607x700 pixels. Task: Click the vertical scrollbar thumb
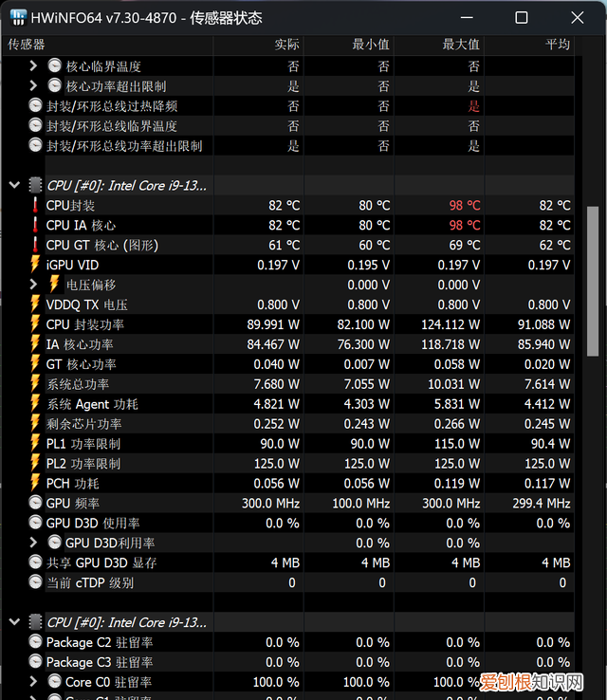pyautogui.click(x=592, y=282)
